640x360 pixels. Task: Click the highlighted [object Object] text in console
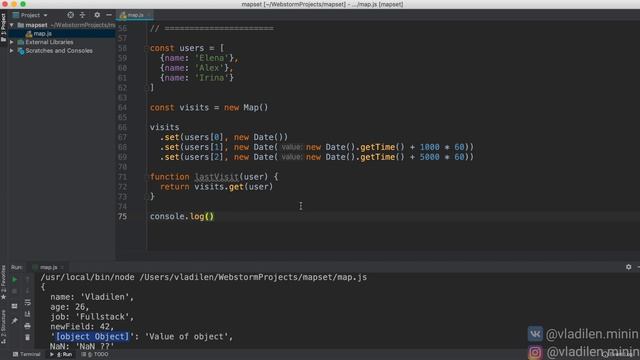point(92,337)
